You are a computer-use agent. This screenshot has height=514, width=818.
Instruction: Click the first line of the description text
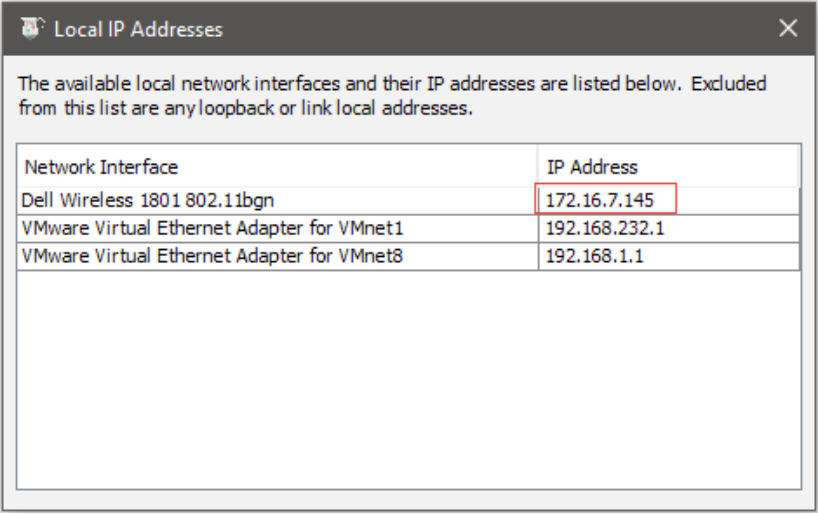tap(350, 83)
